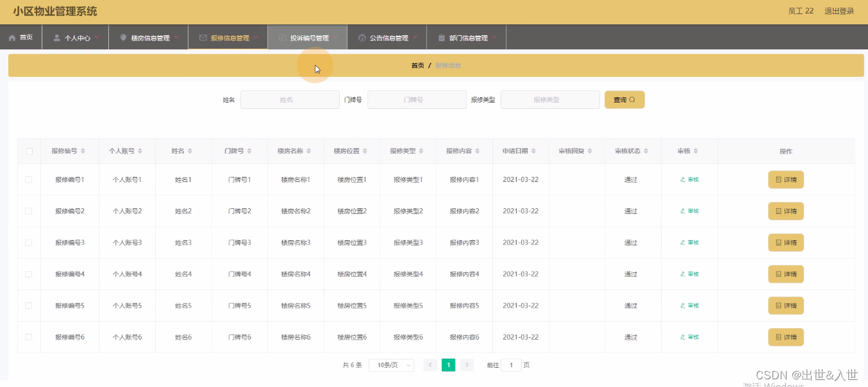Click the next page arrow in pagination
This screenshot has width=868, height=387.
467,365
